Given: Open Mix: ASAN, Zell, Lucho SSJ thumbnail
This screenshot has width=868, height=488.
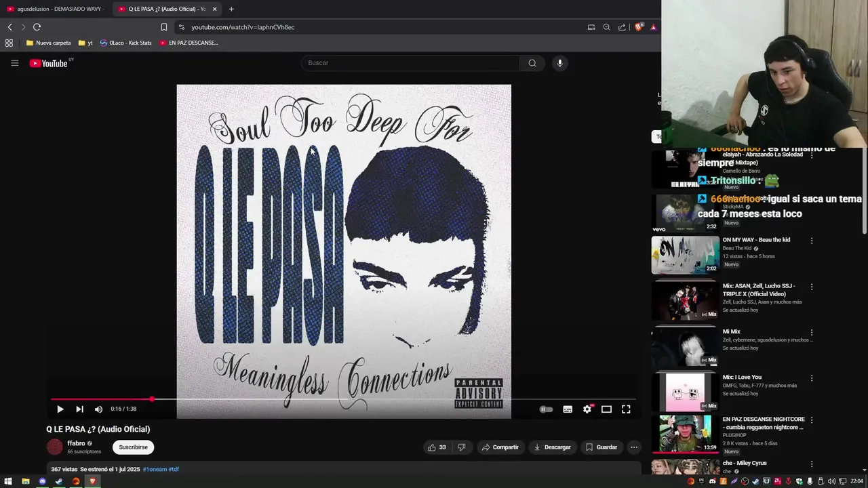Looking at the screenshot, I should click(685, 301).
